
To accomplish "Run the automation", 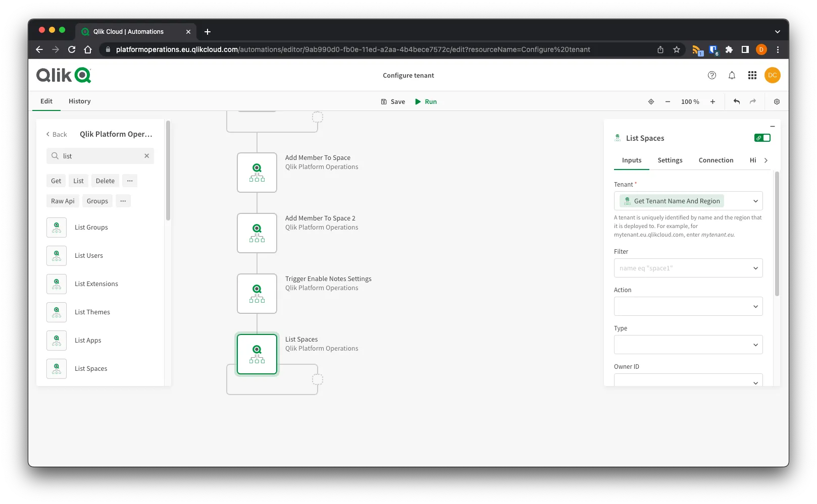I will [426, 101].
